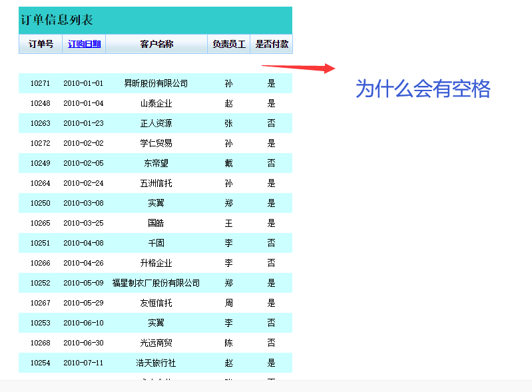
Task: Click the date 2010-03-08
Action: [83, 203]
